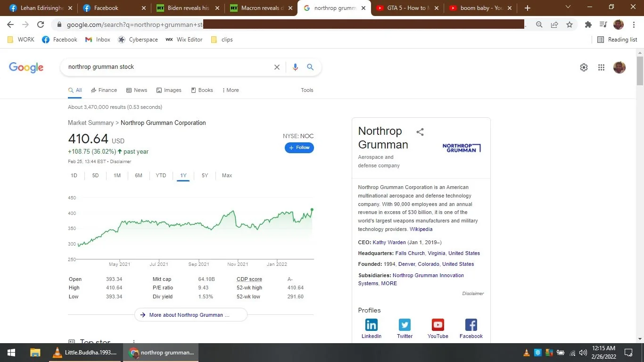The height and width of the screenshot is (362, 644).
Task: Open the volume control in system tray
Action: [x=583, y=353]
